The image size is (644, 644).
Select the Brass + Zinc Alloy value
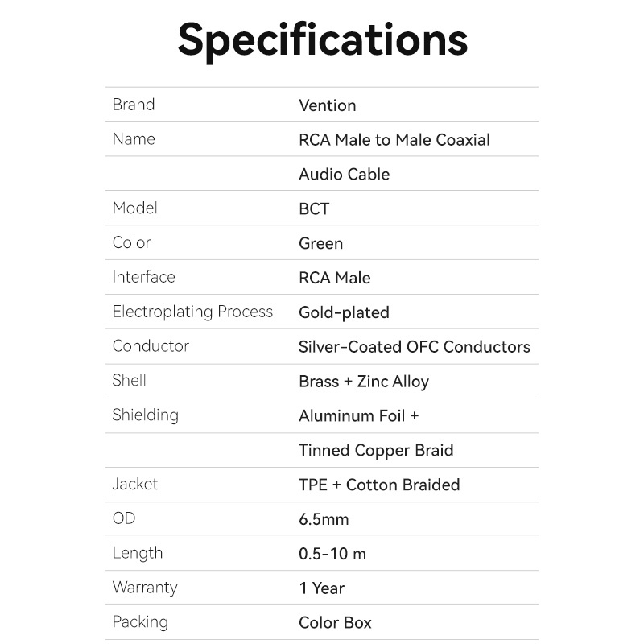point(363,382)
